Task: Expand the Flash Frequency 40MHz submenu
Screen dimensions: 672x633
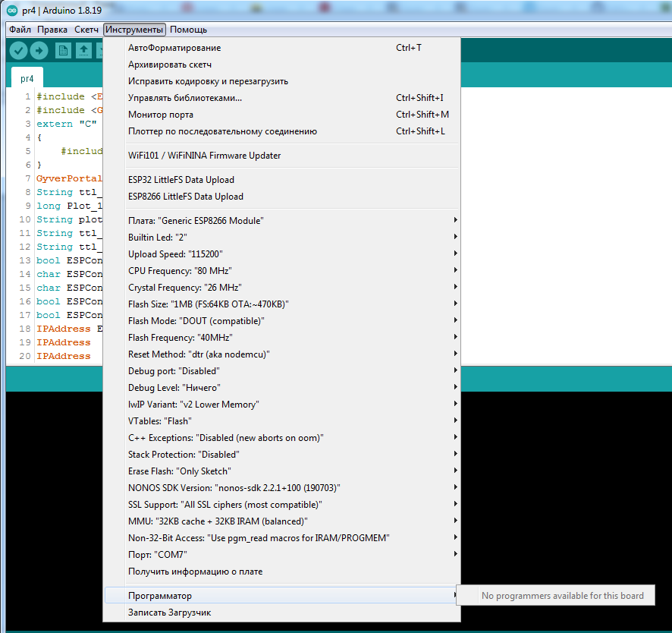Action: 281,338
